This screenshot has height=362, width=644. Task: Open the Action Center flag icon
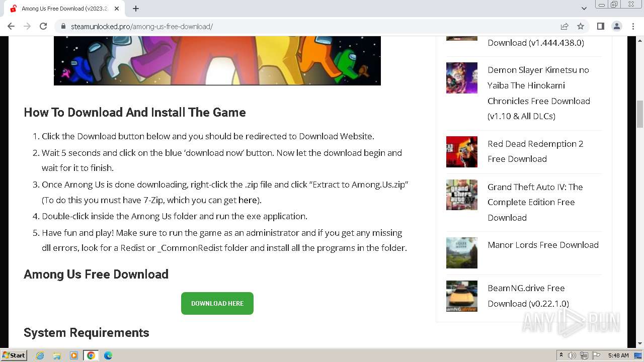[x=596, y=355]
